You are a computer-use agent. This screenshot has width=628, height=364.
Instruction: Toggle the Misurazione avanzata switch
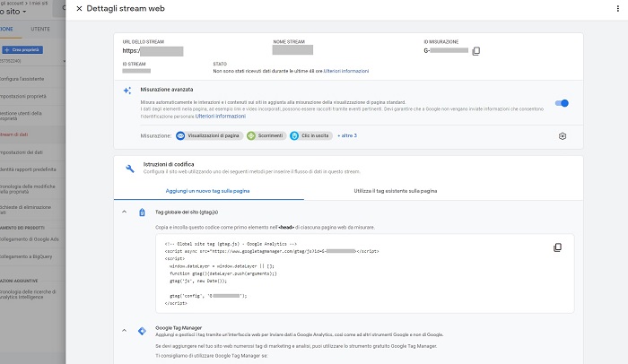562,103
